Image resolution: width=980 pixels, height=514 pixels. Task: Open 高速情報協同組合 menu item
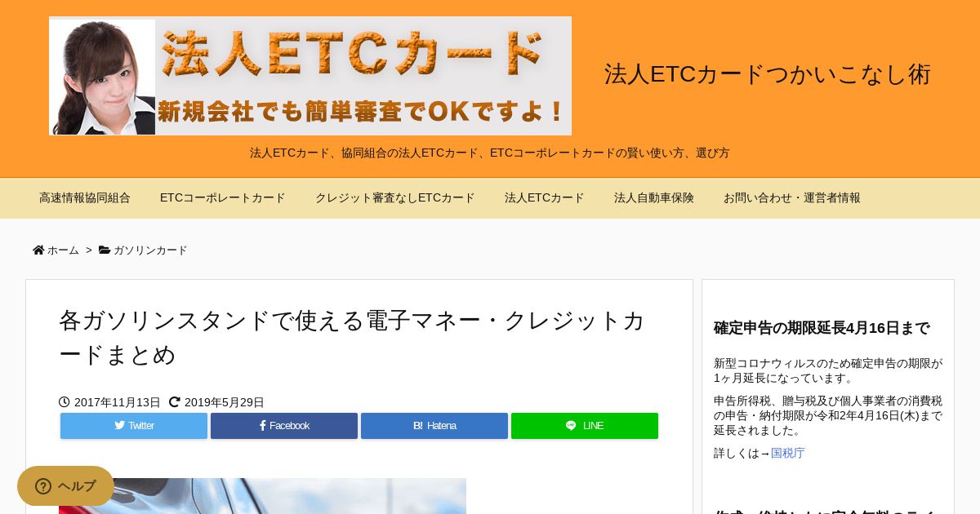click(85, 198)
